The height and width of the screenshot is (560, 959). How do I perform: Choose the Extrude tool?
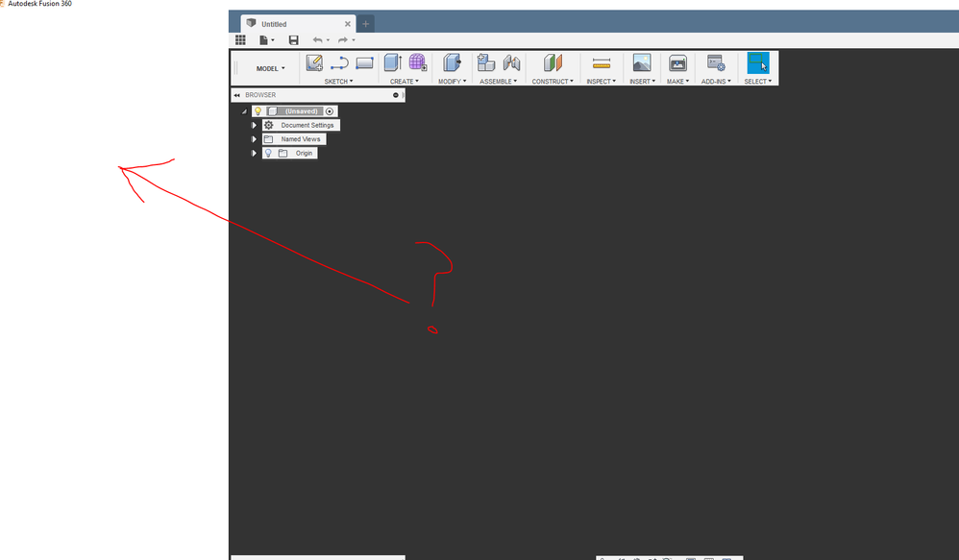coord(393,62)
